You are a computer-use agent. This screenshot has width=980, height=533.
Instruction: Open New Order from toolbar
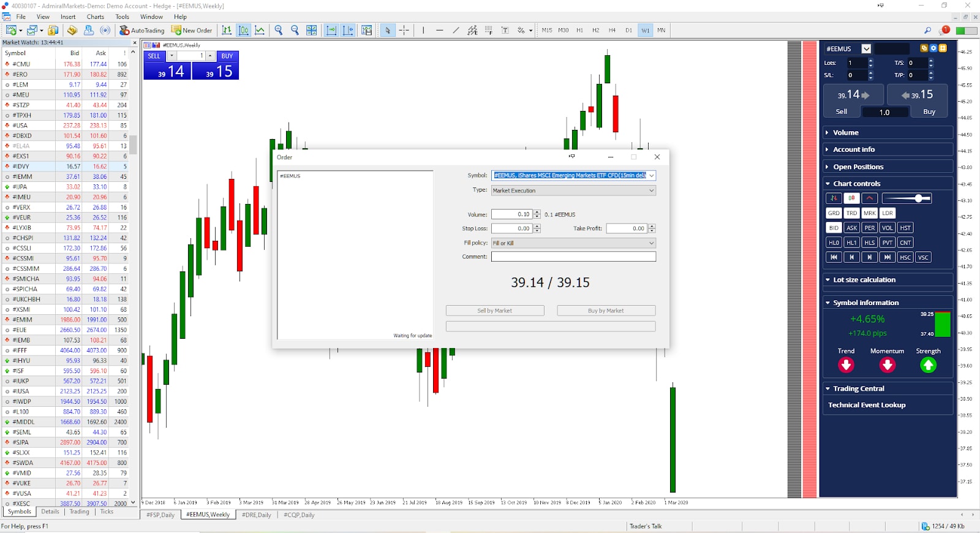[192, 30]
